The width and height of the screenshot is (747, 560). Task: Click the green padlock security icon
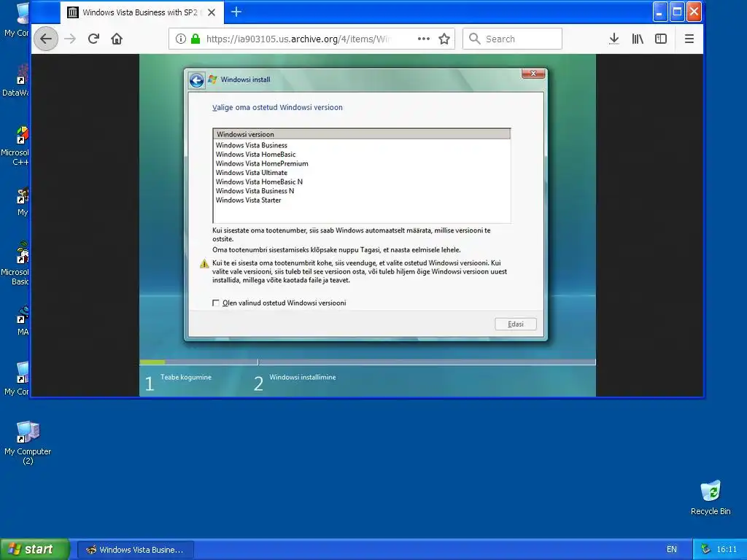[x=196, y=39]
